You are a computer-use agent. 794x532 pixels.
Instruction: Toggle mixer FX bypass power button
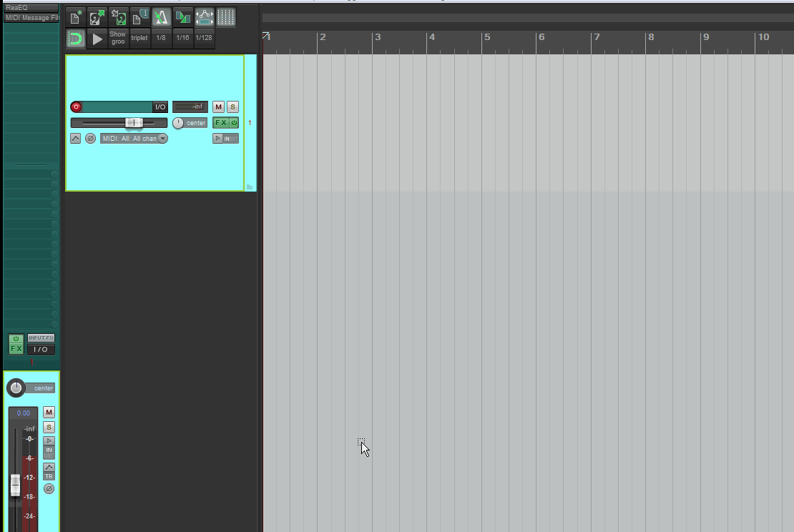pos(16,339)
